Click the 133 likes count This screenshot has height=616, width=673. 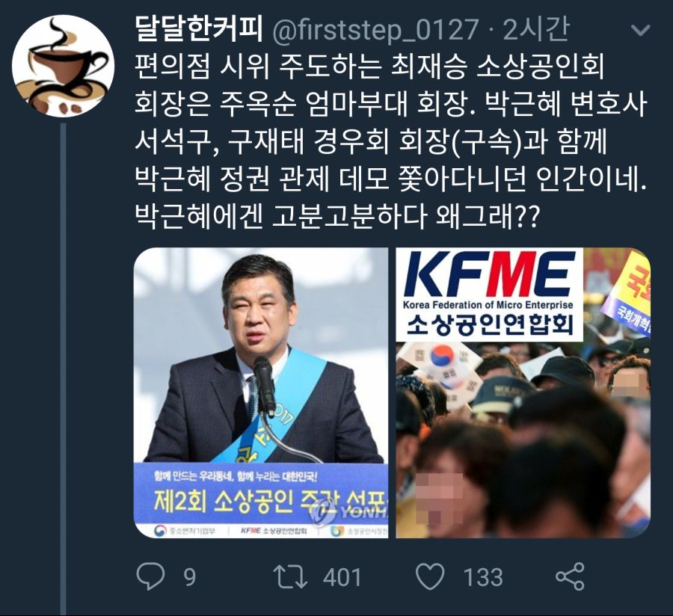pyautogui.click(x=483, y=577)
